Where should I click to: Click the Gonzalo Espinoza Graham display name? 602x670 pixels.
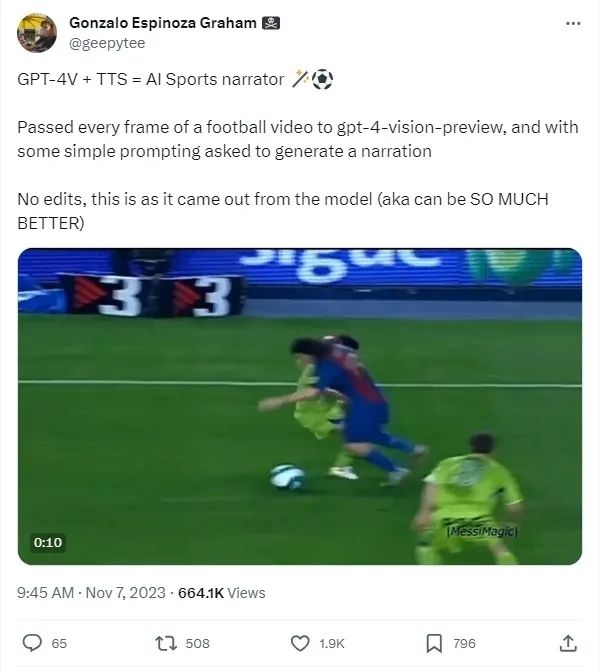pos(163,23)
